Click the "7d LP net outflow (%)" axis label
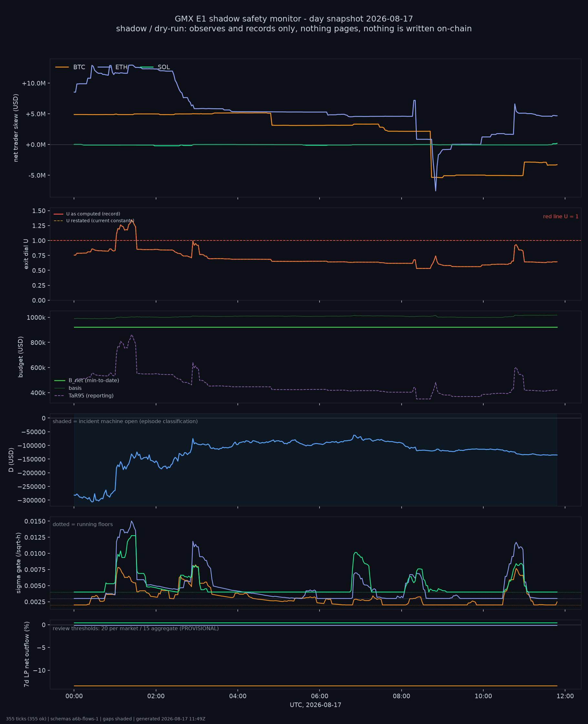The image size is (588, 724). 26,654
